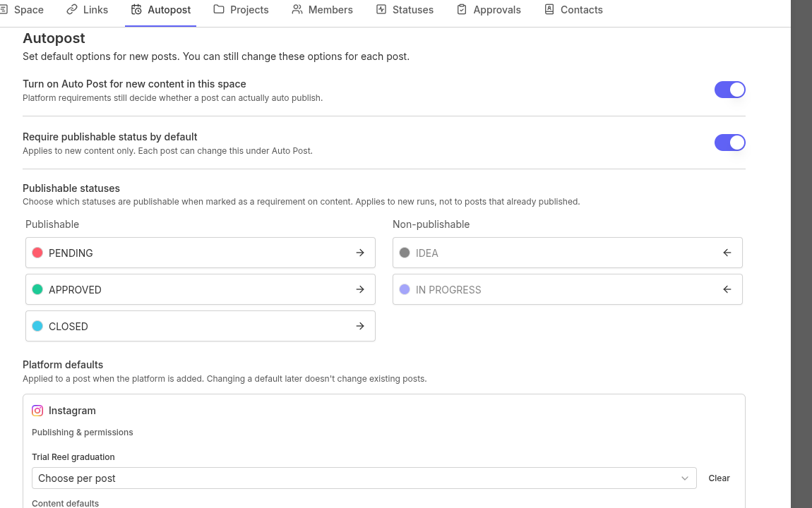Click the IN PROGRESS status label
Image resolution: width=812 pixels, height=508 pixels.
coord(448,290)
